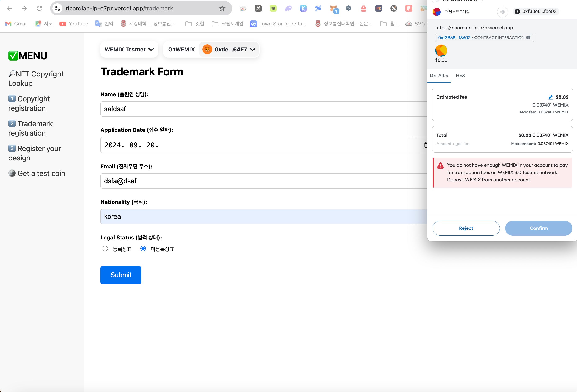The height and width of the screenshot is (392, 577).
Task: Click the orange token logo above $0.00
Action: pos(441,51)
